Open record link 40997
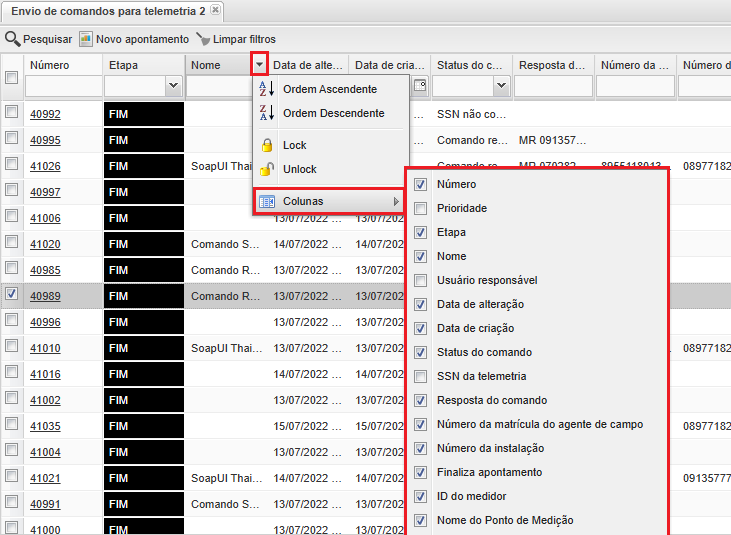This screenshot has height=535, width=731. point(45,192)
